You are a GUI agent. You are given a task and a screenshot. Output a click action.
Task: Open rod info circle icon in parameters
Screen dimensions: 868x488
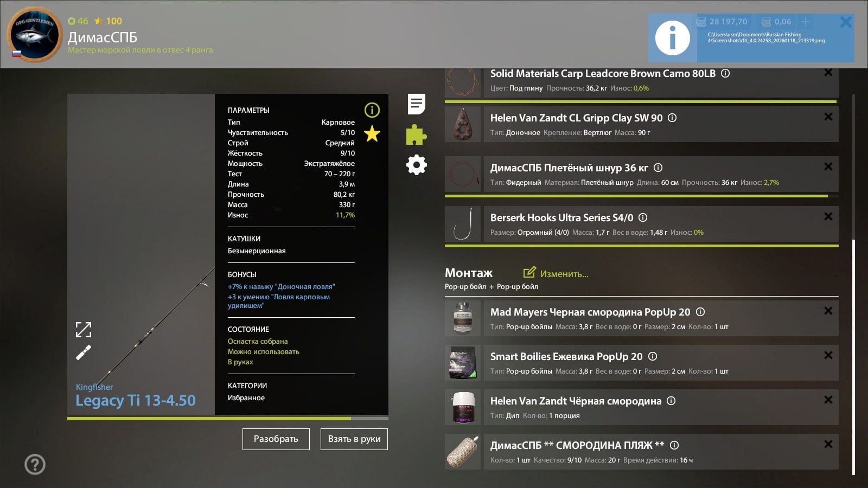(x=372, y=110)
